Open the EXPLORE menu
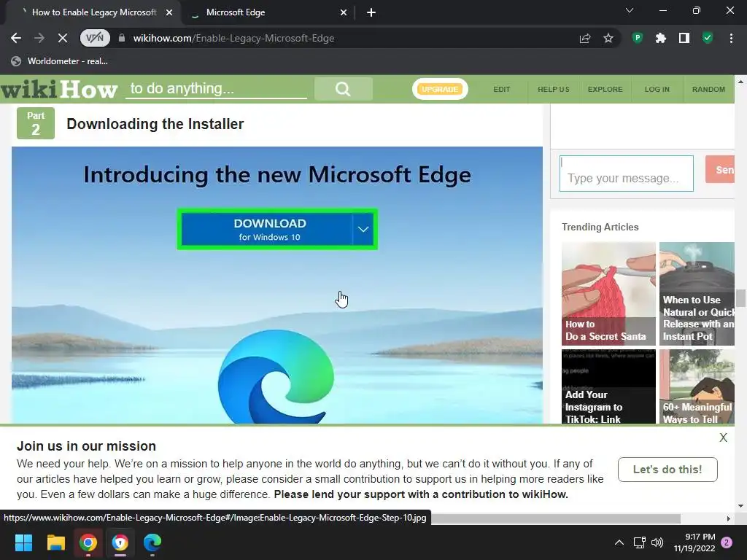 [x=605, y=89]
